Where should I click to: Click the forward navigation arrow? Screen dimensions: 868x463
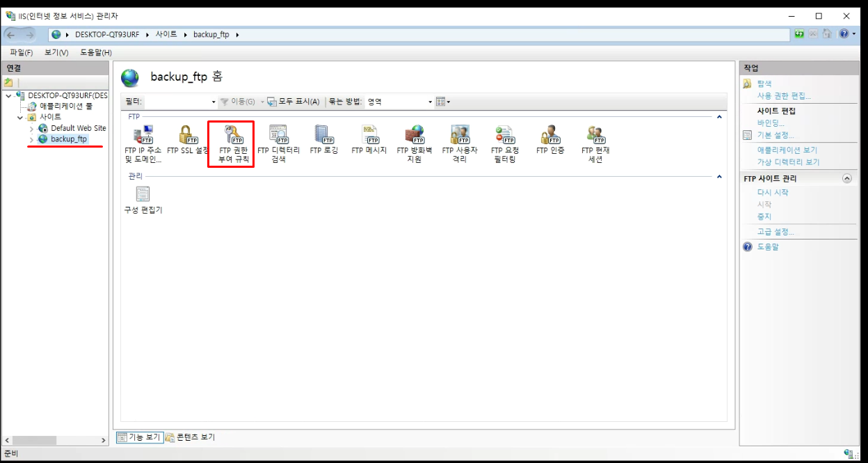click(30, 34)
